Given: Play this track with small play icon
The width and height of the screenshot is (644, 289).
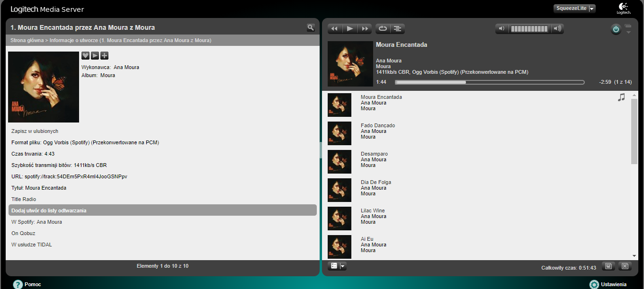Looking at the screenshot, I should pos(95,55).
